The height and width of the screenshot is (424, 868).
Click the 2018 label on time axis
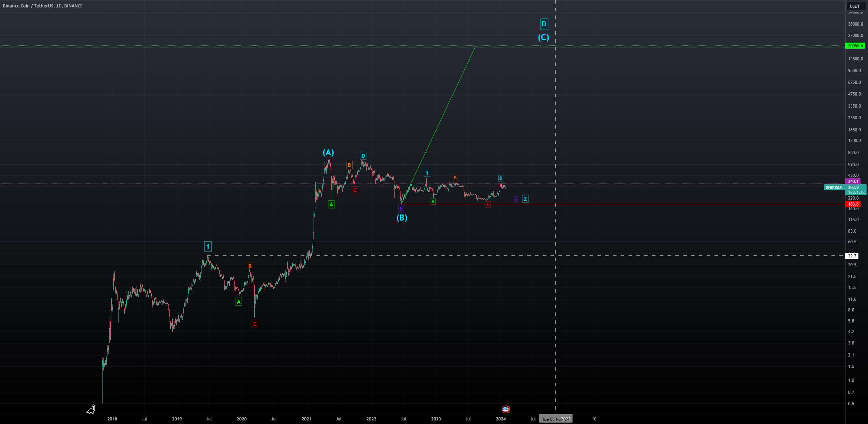tap(112, 419)
